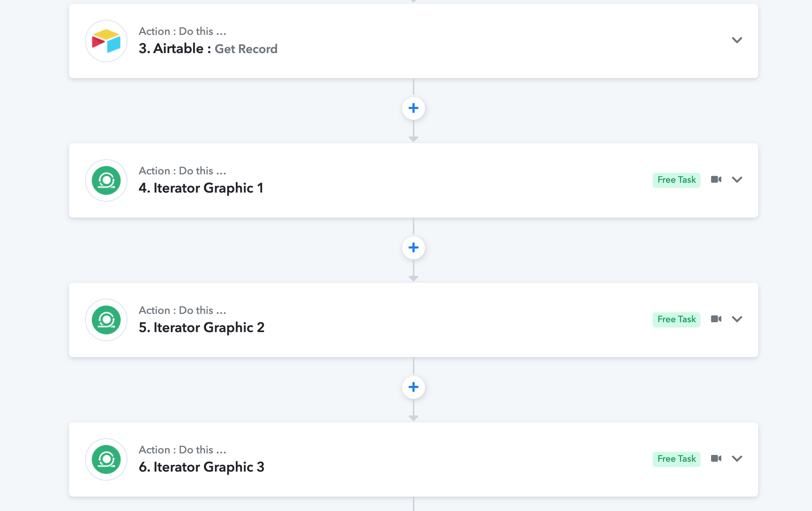Select the '6. Iterator Graphic 3' title
Screen dimensions: 812x511
point(201,467)
